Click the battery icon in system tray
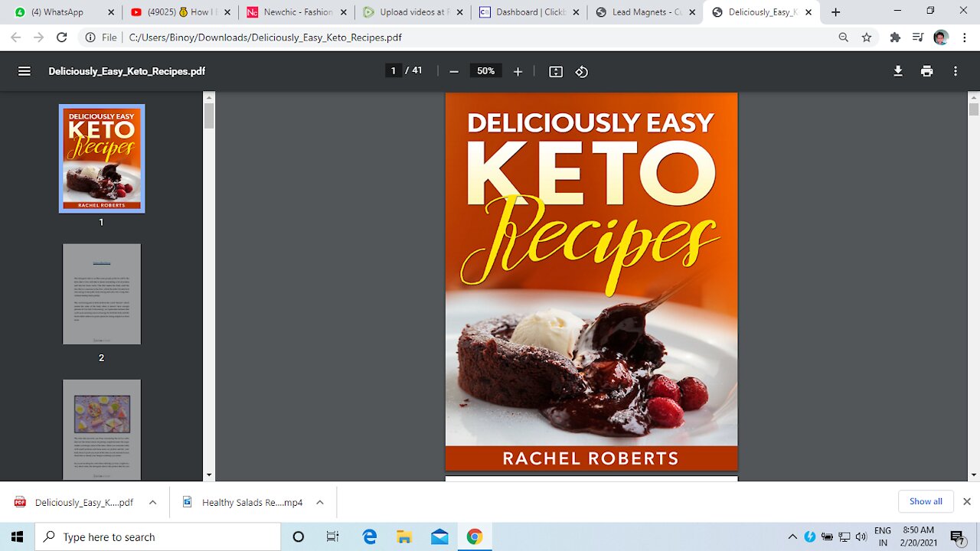Viewport: 980px width, 551px height. (x=828, y=536)
